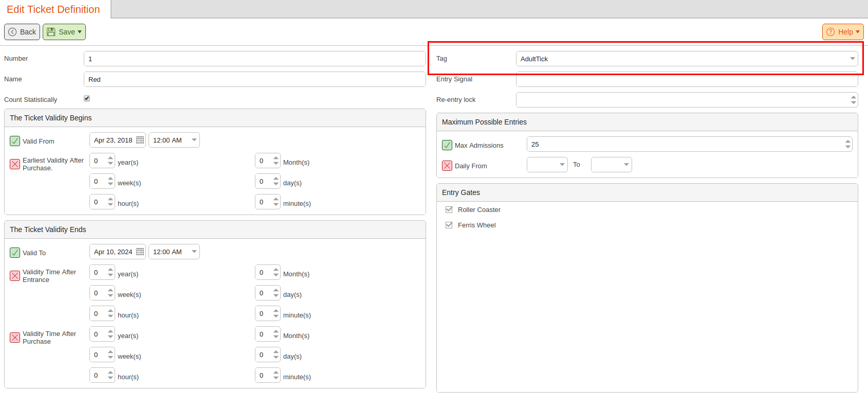Click the Max Admissions stepper arrows
Image resolution: width=868 pixels, height=407 pixels.
(848, 144)
